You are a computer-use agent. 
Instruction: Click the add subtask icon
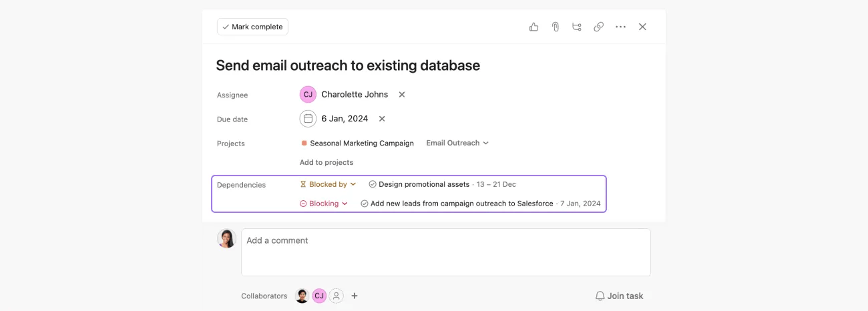click(577, 27)
